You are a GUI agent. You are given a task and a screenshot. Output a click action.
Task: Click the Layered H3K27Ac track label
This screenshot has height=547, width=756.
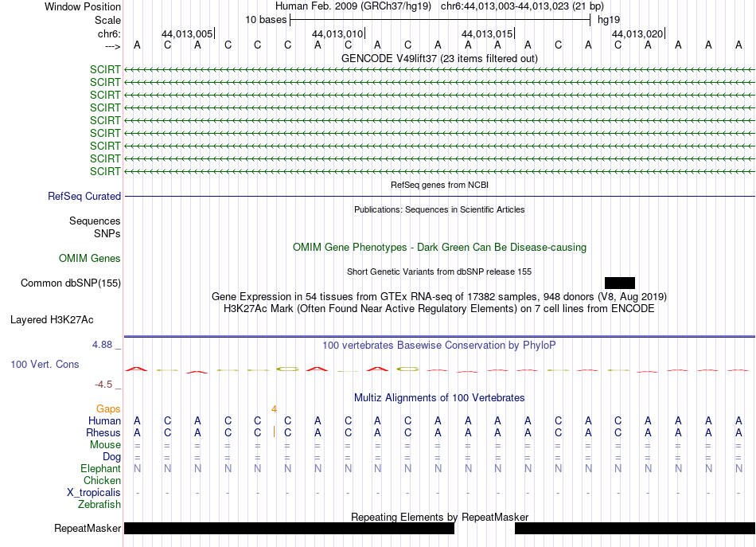(x=52, y=320)
